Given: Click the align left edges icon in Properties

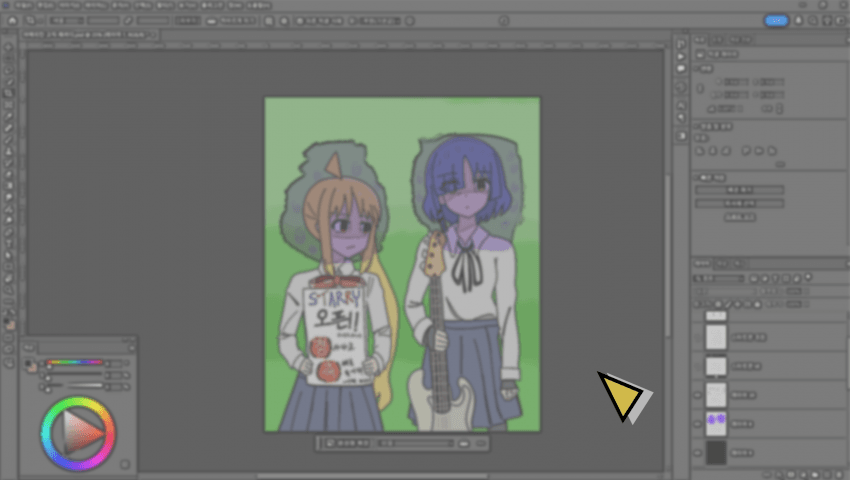Looking at the screenshot, I should [x=700, y=151].
